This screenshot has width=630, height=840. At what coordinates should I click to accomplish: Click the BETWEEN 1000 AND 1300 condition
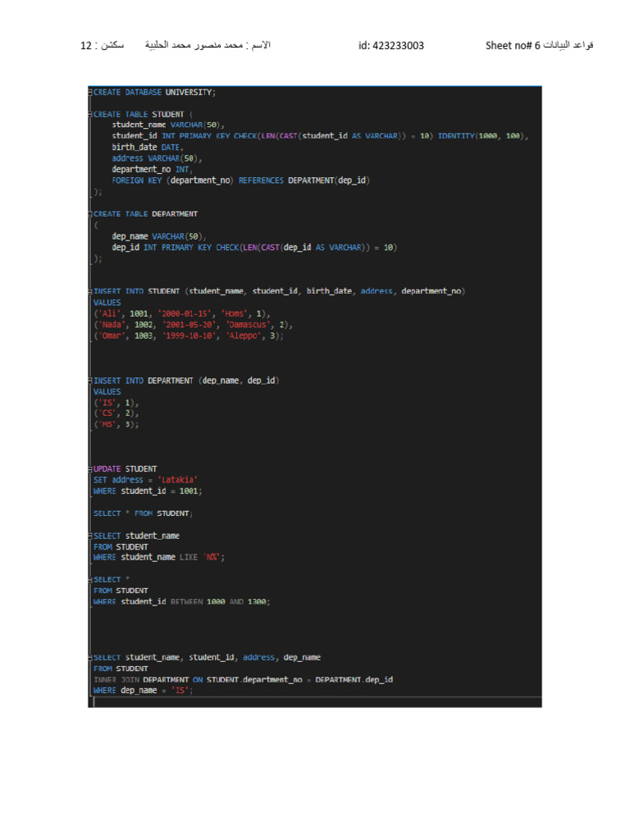tap(218, 601)
